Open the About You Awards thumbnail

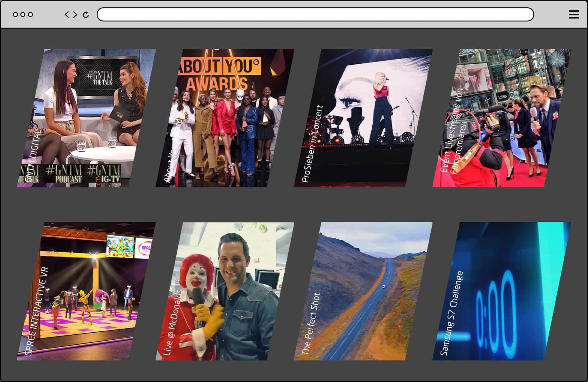pos(225,118)
